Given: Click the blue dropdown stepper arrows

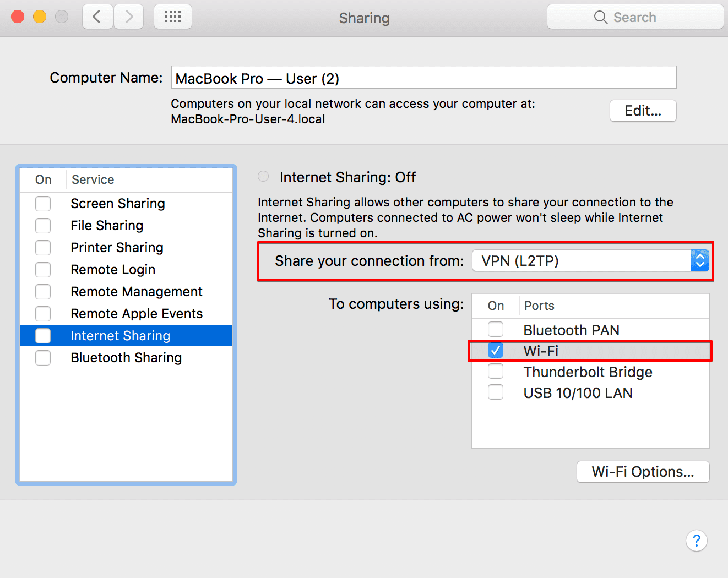Looking at the screenshot, I should point(700,261).
